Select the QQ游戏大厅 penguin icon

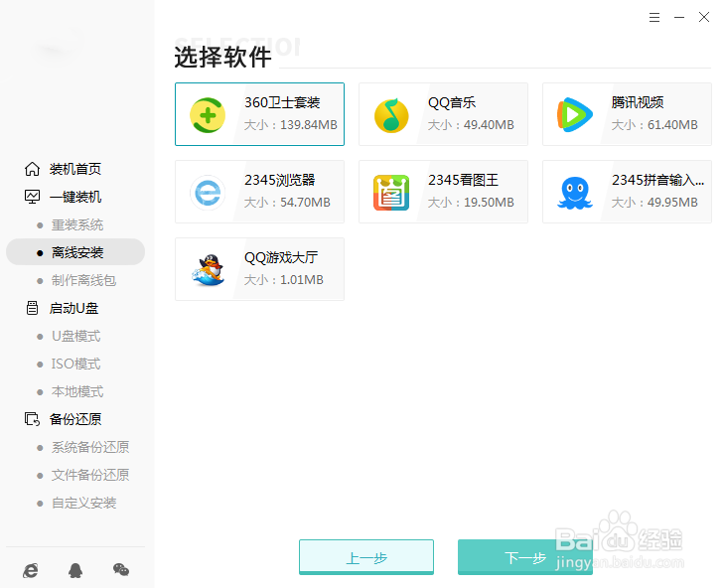coord(208,270)
